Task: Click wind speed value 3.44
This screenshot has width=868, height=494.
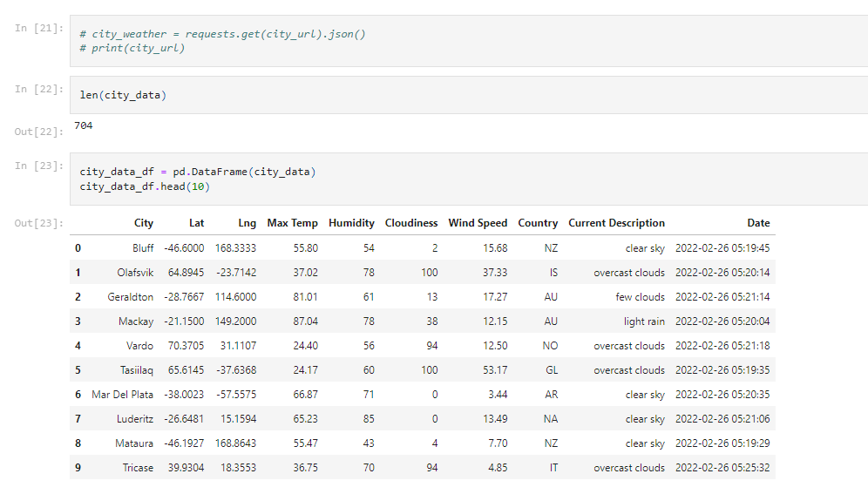Action: 498,395
